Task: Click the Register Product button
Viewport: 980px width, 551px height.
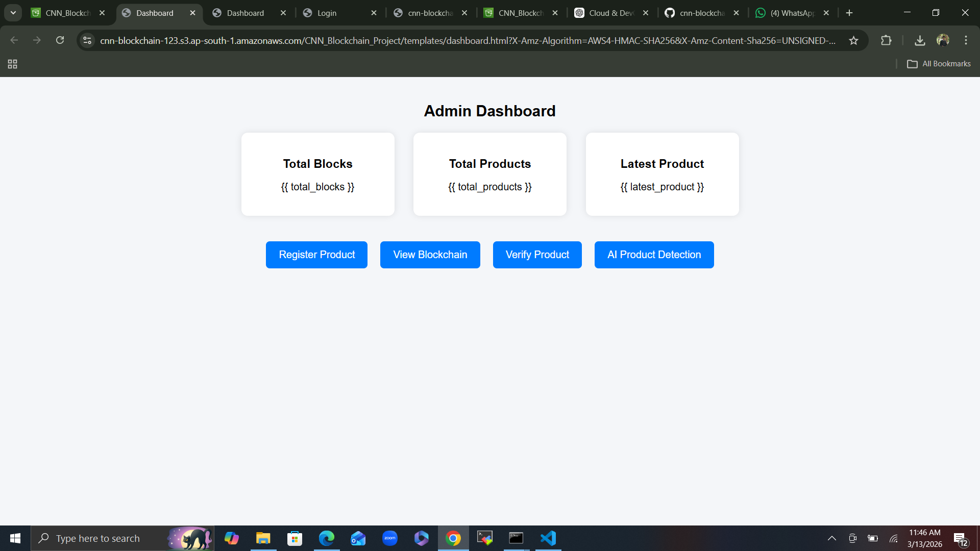Action: tap(316, 255)
